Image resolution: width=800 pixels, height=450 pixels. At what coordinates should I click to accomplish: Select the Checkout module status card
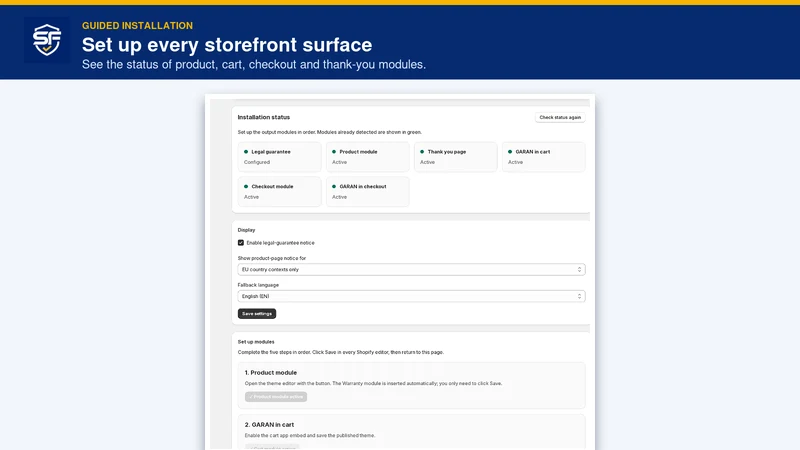coord(279,191)
